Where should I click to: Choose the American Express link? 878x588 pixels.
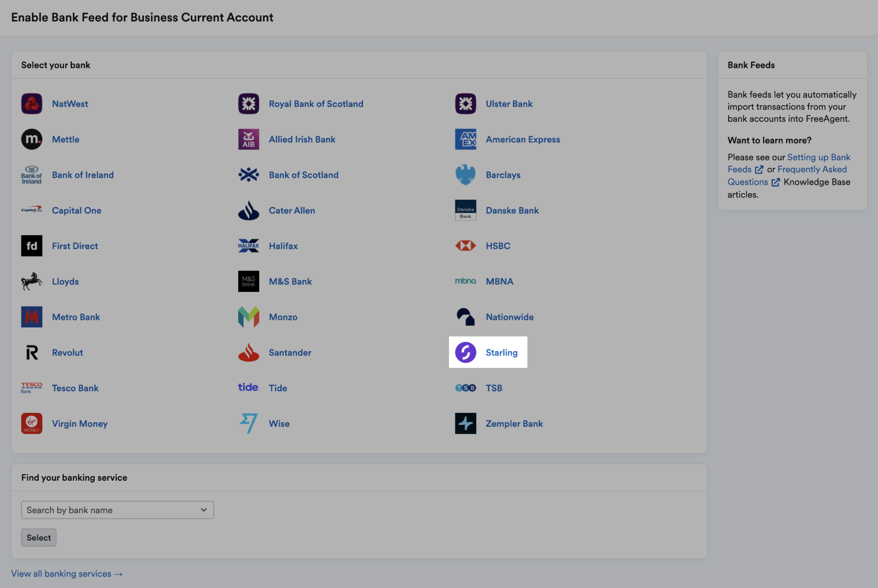[x=523, y=139]
